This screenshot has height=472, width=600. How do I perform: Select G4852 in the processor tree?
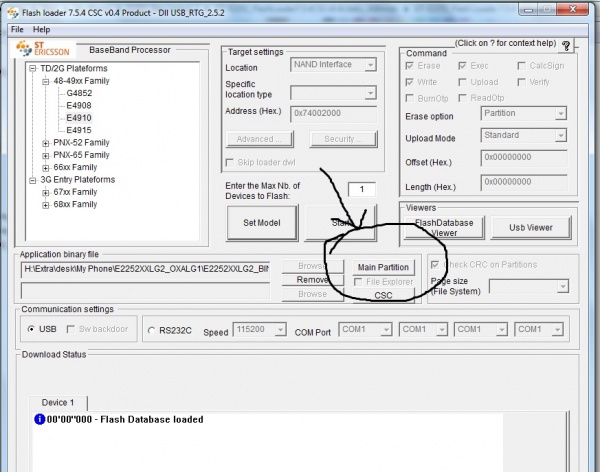tap(79, 93)
